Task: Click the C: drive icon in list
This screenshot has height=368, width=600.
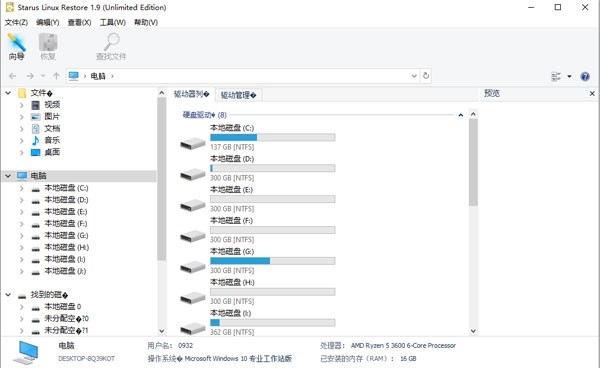Action: tap(193, 144)
